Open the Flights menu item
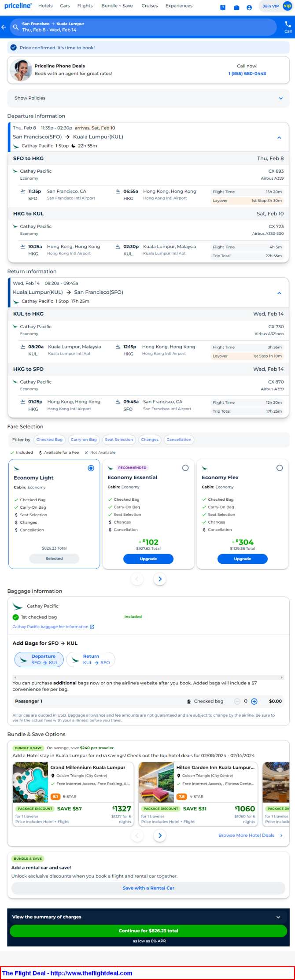 tap(85, 6)
